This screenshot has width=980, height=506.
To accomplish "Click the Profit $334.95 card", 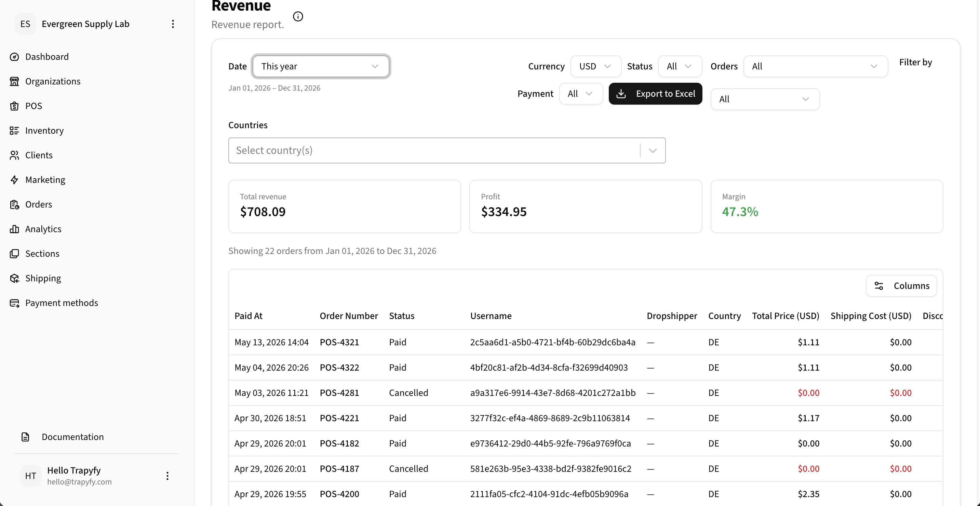I will click(586, 207).
